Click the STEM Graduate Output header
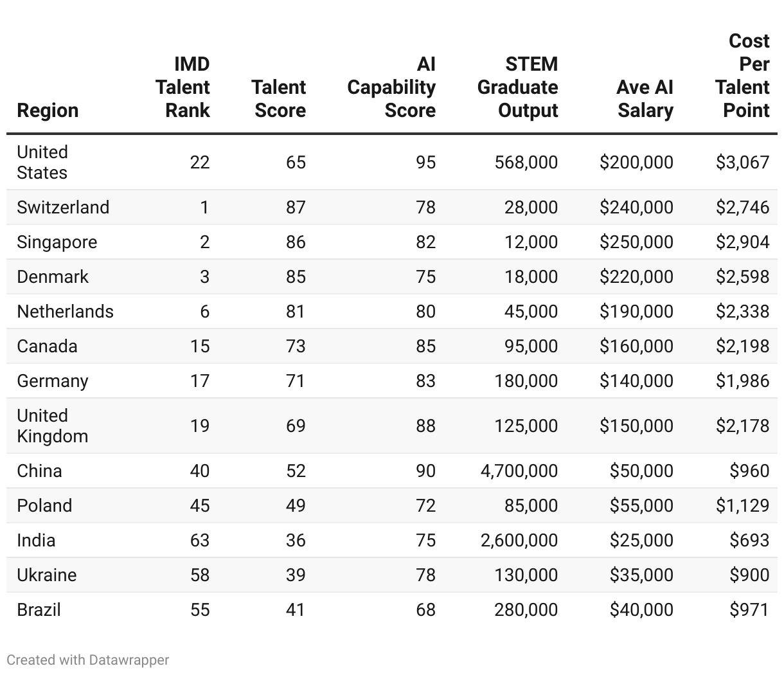This screenshot has height=675, width=784. tap(518, 87)
